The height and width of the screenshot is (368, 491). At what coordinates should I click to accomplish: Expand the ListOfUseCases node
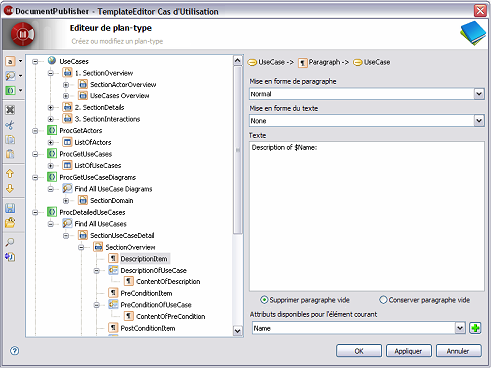click(x=51, y=166)
